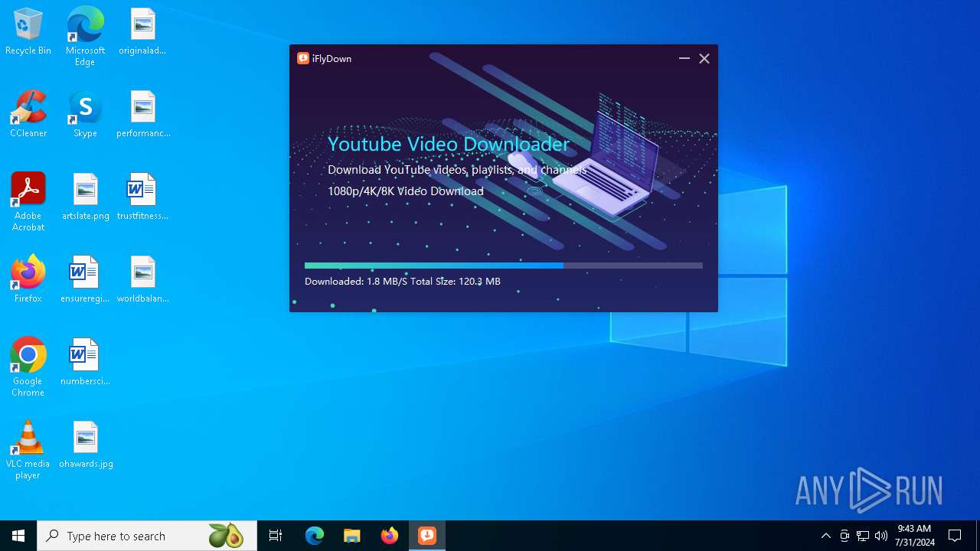Select ohawards.jpg file on desktop
The width and height of the screenshot is (980, 551).
pos(86,445)
